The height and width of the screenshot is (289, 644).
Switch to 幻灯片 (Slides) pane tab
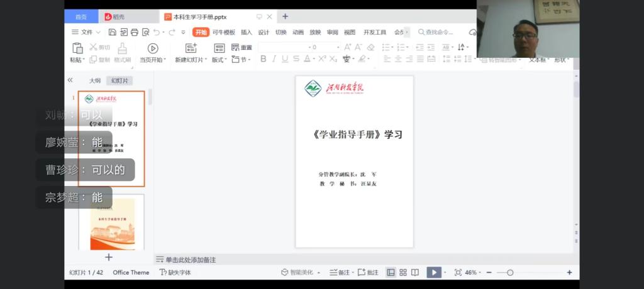click(x=119, y=80)
